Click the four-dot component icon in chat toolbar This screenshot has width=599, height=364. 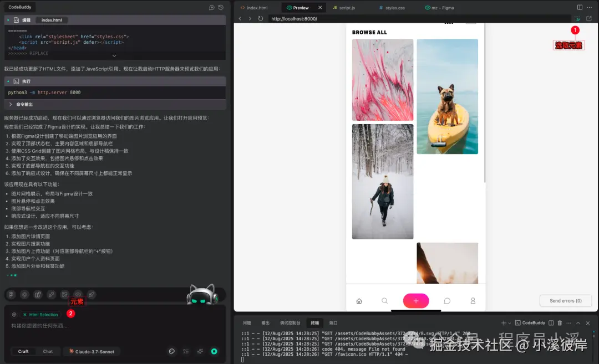[x=24, y=295]
